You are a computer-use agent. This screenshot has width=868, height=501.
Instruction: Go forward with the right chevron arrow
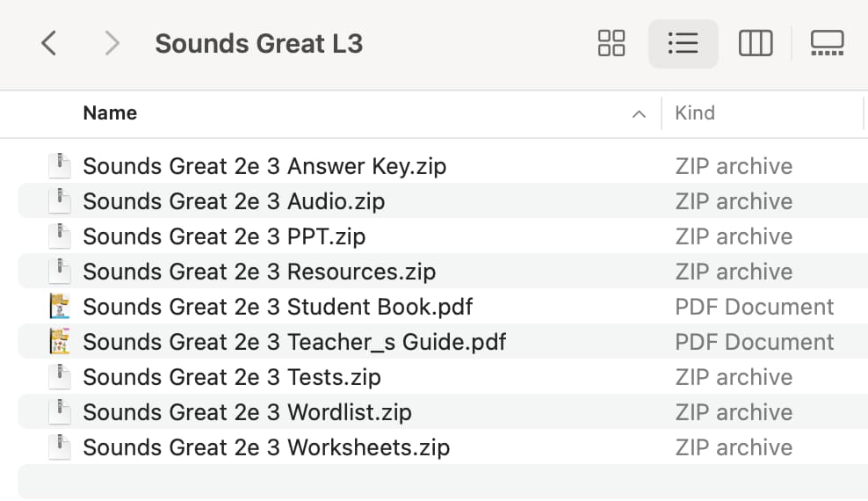pos(112,43)
